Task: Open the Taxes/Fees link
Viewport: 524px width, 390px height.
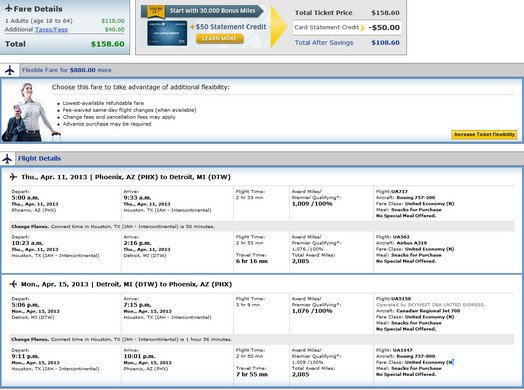Action: (51, 30)
